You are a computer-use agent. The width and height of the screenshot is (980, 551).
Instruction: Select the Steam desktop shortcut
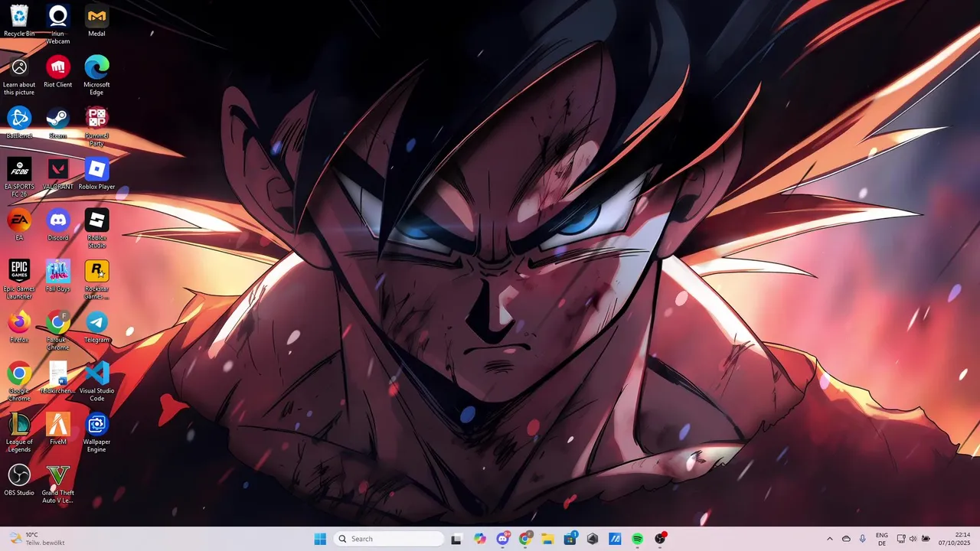click(x=58, y=122)
